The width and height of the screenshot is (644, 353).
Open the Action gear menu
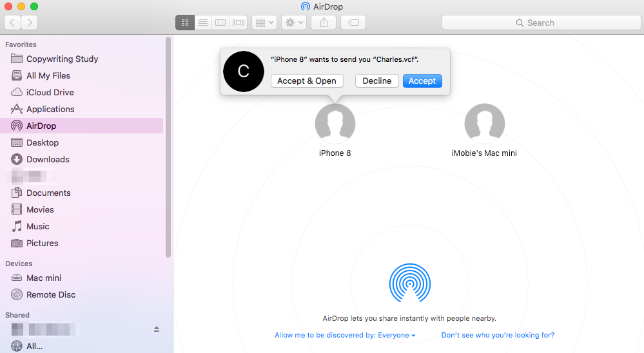[x=294, y=23]
